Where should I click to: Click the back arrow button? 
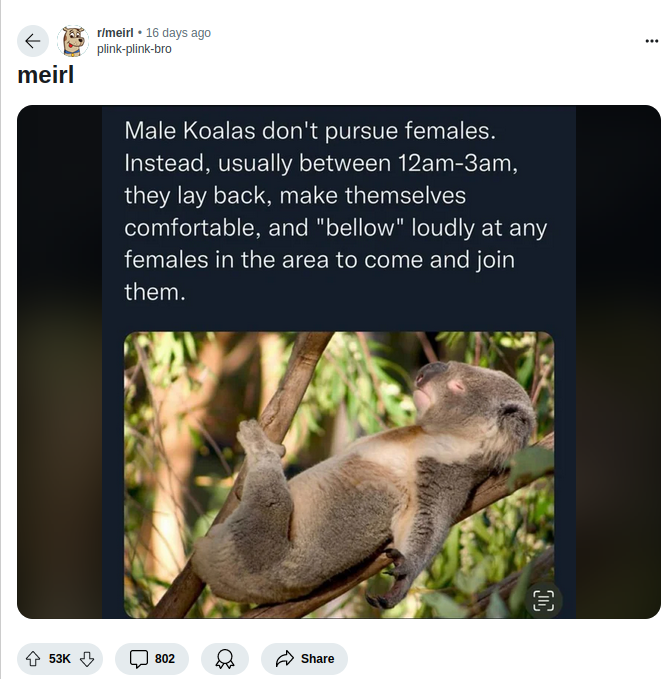33,41
